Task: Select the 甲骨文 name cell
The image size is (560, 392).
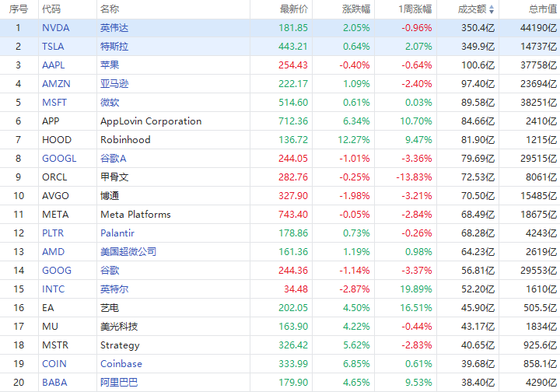Action: point(114,177)
